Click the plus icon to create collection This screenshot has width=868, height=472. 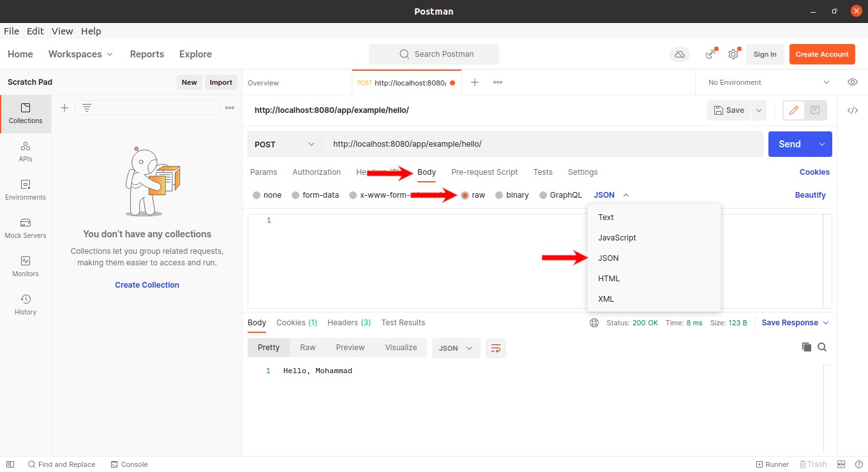(x=64, y=108)
